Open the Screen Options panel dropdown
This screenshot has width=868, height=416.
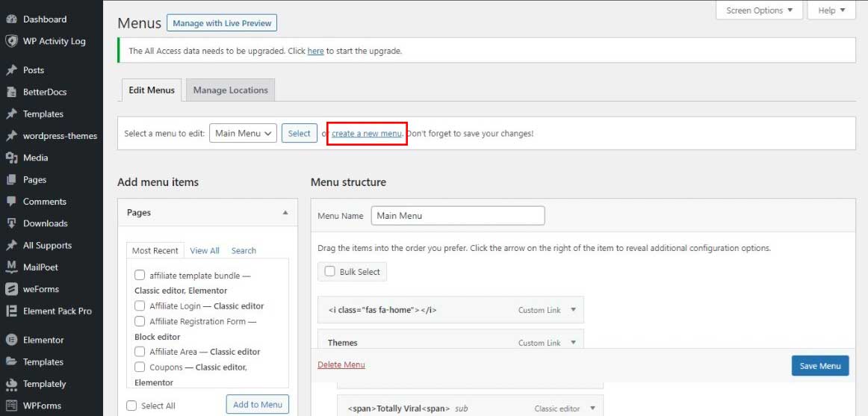pos(759,10)
